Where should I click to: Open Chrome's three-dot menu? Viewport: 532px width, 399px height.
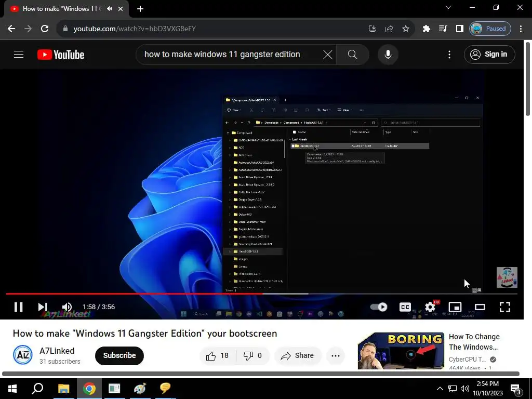coord(521,29)
